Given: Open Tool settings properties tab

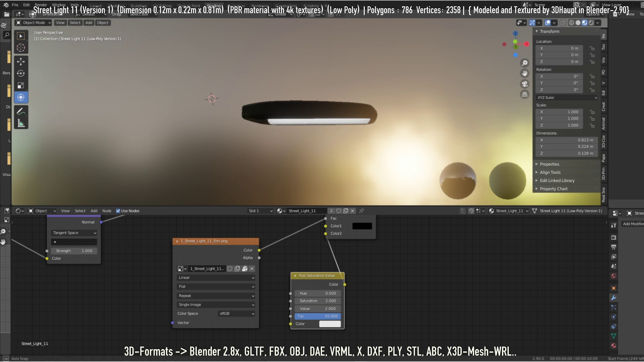Looking at the screenshot, I should 613,225.
